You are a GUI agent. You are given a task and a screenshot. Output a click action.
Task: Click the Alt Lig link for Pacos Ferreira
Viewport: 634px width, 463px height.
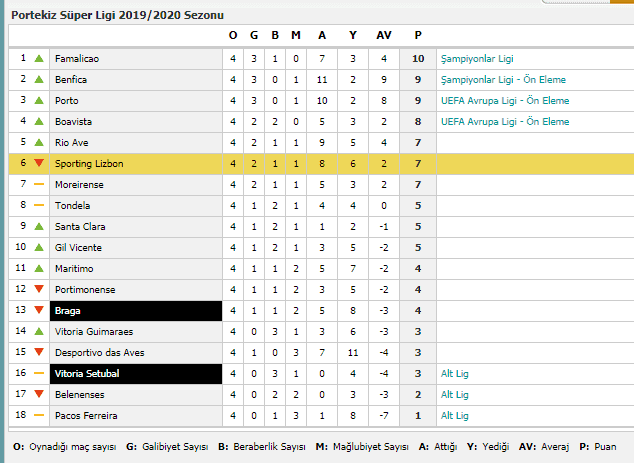click(455, 416)
